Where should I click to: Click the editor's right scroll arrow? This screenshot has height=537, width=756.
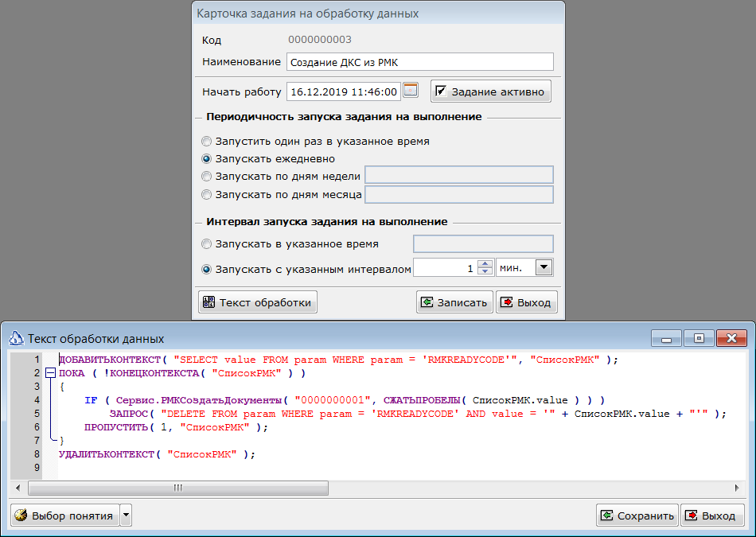click(x=737, y=488)
